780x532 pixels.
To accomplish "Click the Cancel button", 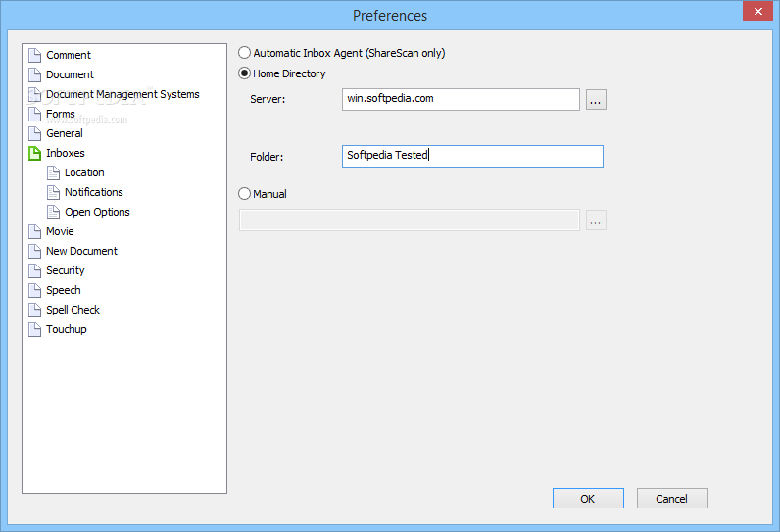I will point(672,499).
